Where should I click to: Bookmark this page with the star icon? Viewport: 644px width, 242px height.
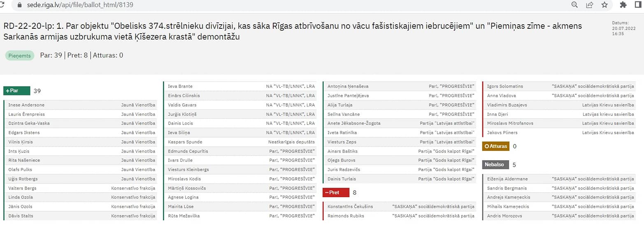click(604, 5)
